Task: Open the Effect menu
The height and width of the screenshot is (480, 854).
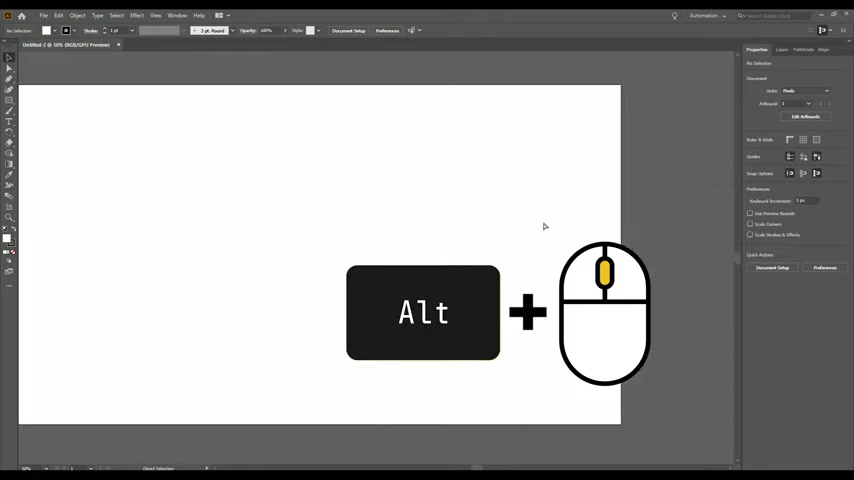Action: pyautogui.click(x=137, y=16)
